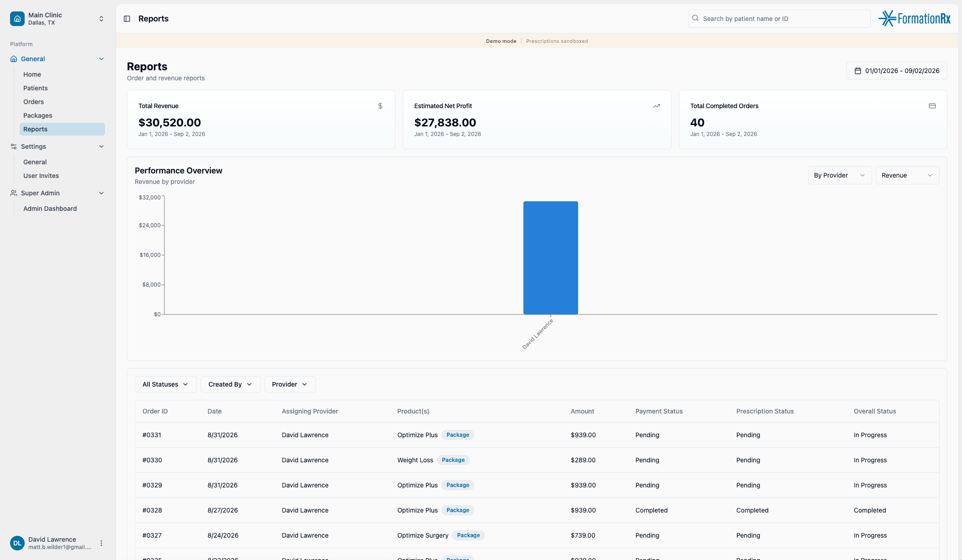The width and height of the screenshot is (962, 560).
Task: Click Completed overall status of order #0328
Action: coord(870,510)
